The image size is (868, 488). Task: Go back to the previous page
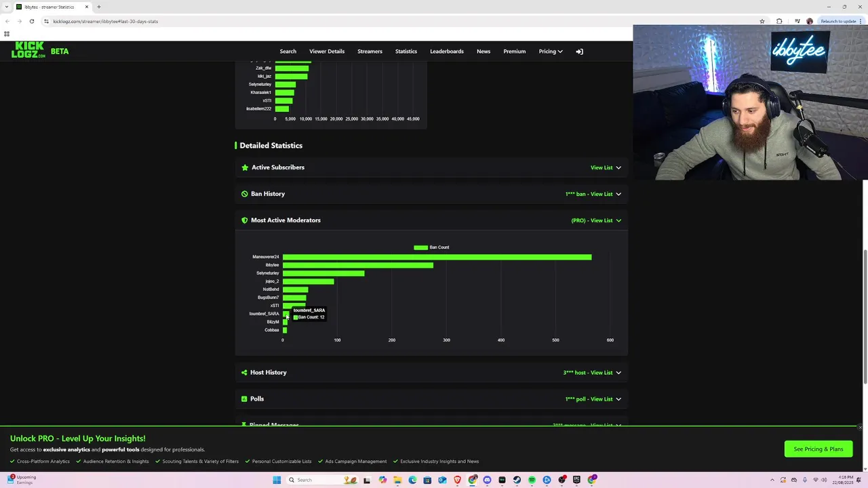click(x=7, y=21)
